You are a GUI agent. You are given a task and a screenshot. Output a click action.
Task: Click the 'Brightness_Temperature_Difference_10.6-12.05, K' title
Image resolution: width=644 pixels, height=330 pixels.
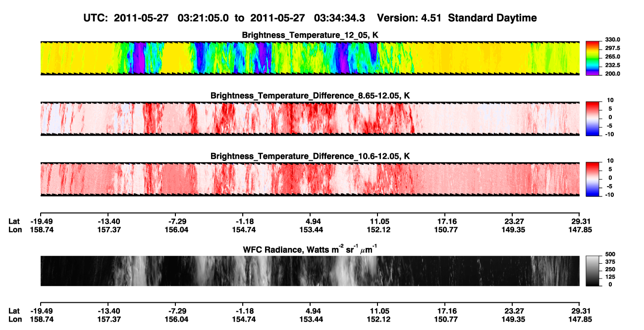[x=310, y=156]
